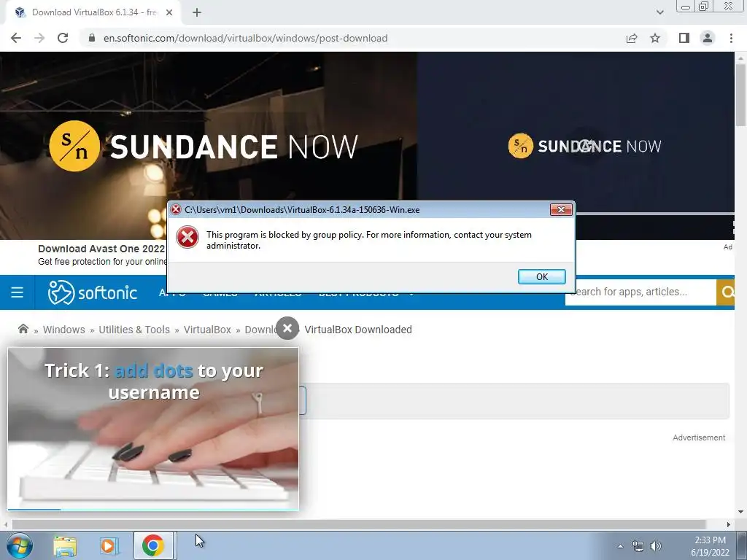
Task: Bookmark this page with the star
Action: click(x=655, y=38)
